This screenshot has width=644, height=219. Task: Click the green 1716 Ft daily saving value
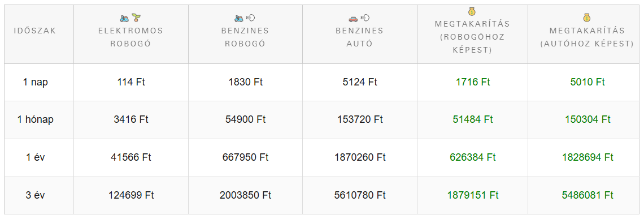pos(473,82)
